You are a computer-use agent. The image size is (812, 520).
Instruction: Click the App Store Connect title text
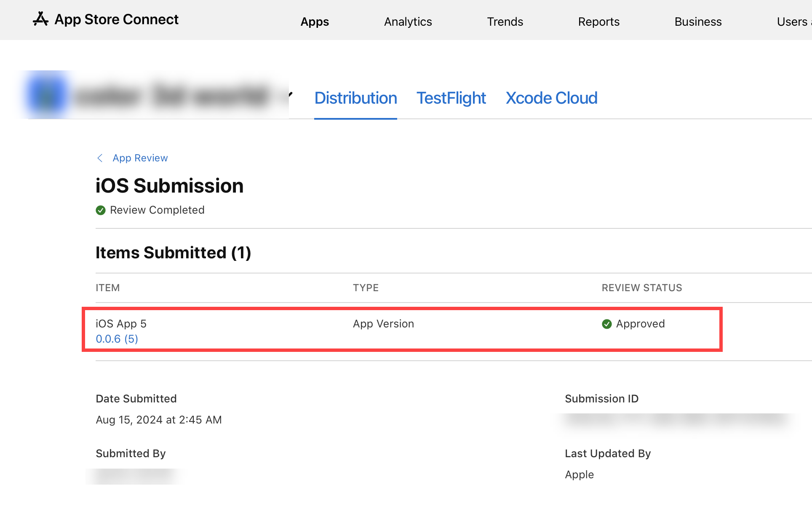click(116, 19)
